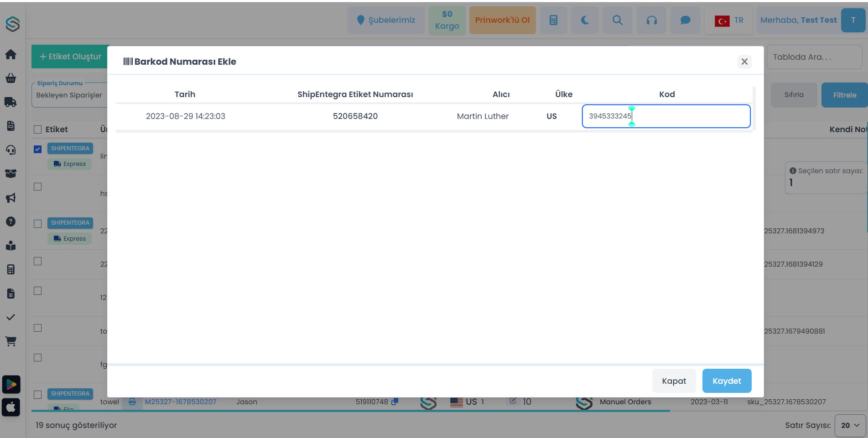Open the Sipariş Durumu dropdown
Image resolution: width=868 pixels, height=438 pixels.
69,95
